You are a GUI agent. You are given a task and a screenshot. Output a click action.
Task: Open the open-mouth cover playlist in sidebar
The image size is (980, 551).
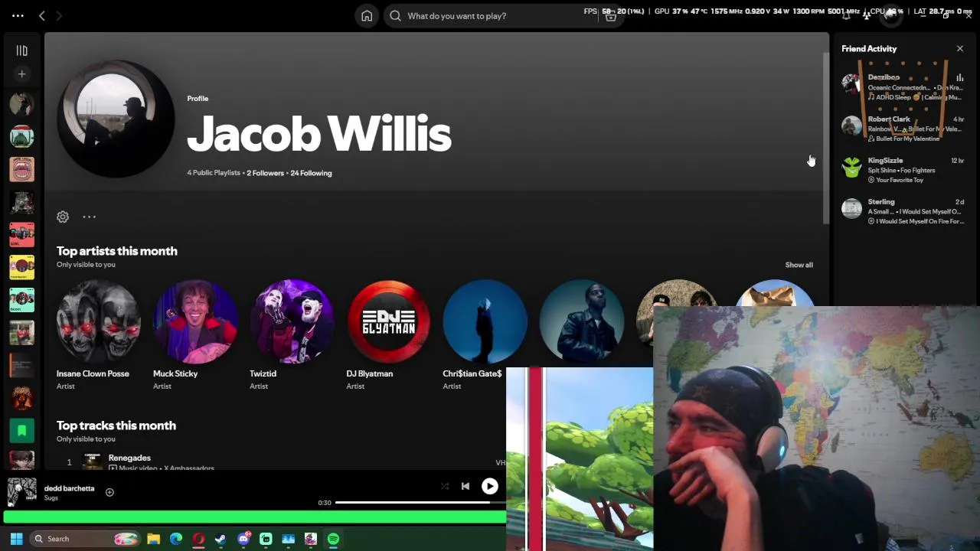(21, 169)
